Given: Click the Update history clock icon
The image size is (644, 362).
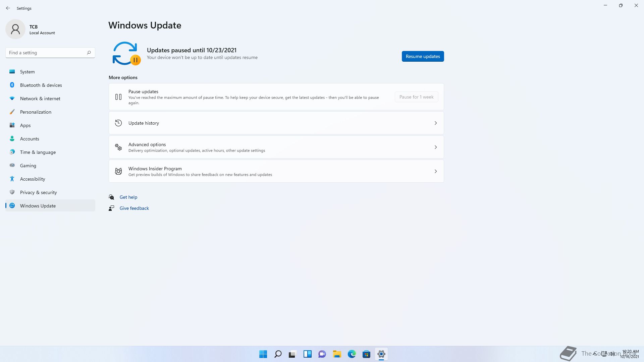Looking at the screenshot, I should pos(118,123).
